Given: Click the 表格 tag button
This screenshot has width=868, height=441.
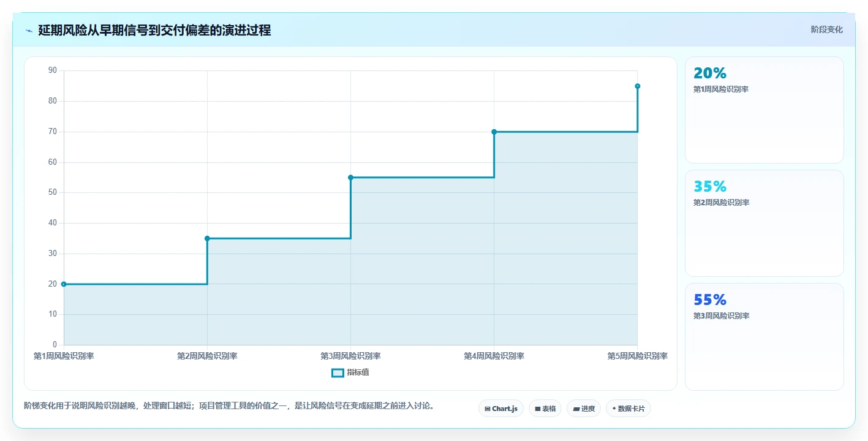Looking at the screenshot, I should pyautogui.click(x=545, y=409).
